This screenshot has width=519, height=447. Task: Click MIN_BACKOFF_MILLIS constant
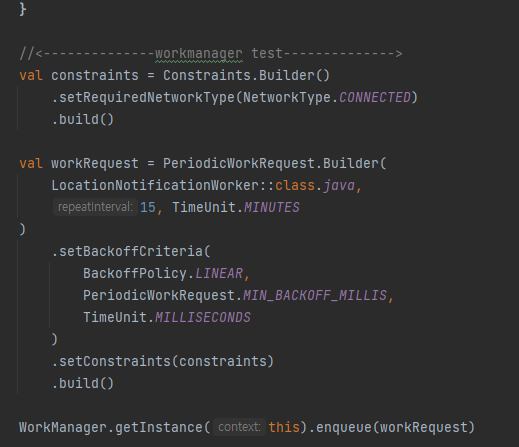pos(315,295)
